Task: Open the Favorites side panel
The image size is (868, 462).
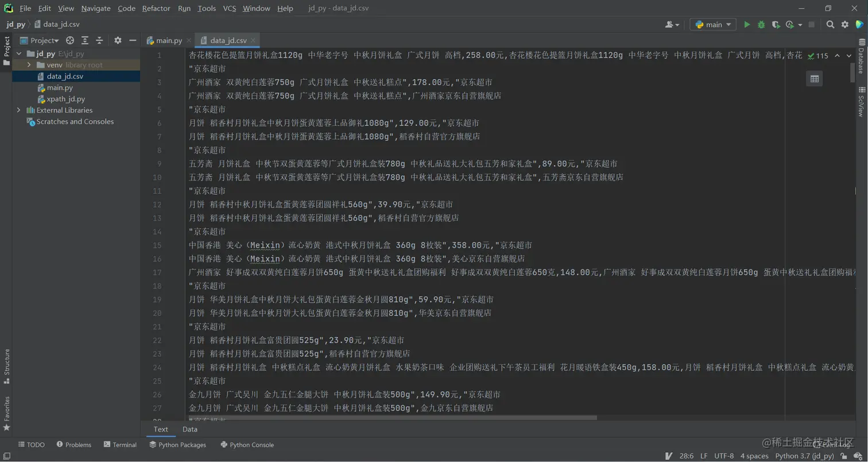Action: (6, 414)
